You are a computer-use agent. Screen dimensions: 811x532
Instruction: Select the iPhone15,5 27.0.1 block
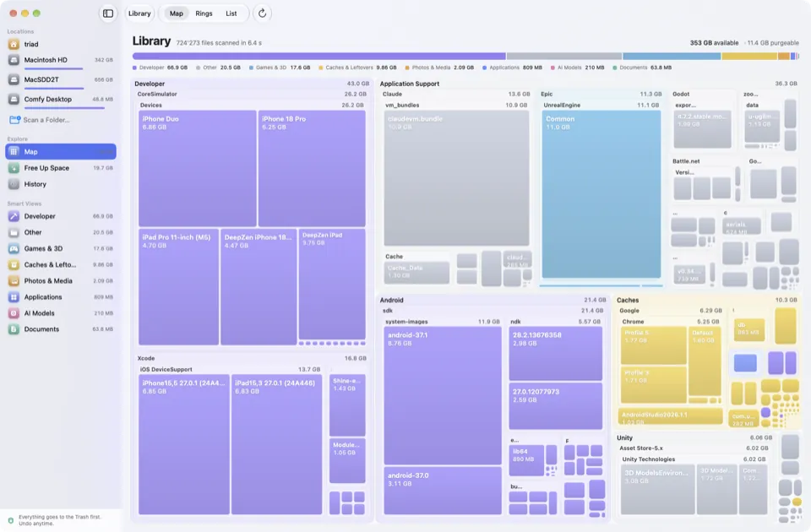(183, 445)
